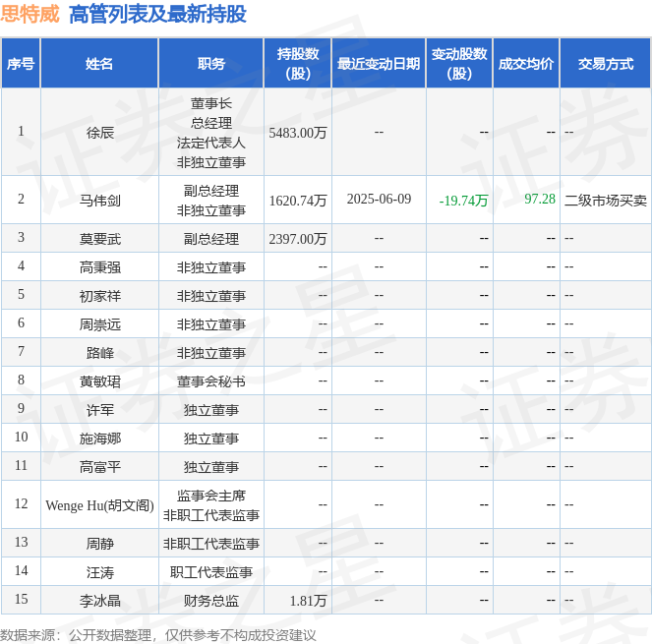Click the 二级市场买卖 trade method cell
652x644 pixels.
point(606,201)
